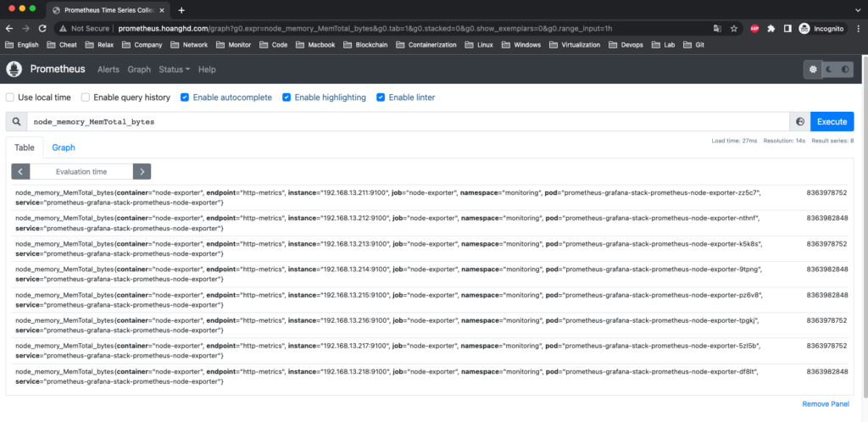Open the Monitor bookmarks folder

pos(234,45)
